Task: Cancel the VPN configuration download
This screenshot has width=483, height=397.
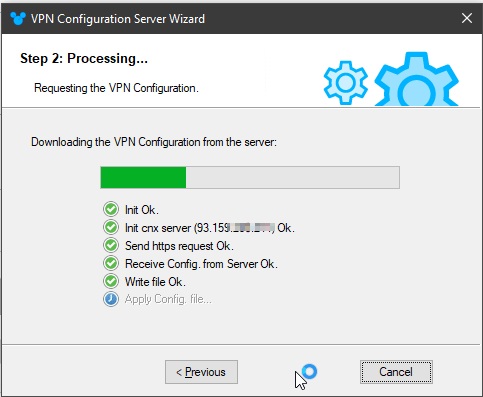Action: click(x=396, y=372)
